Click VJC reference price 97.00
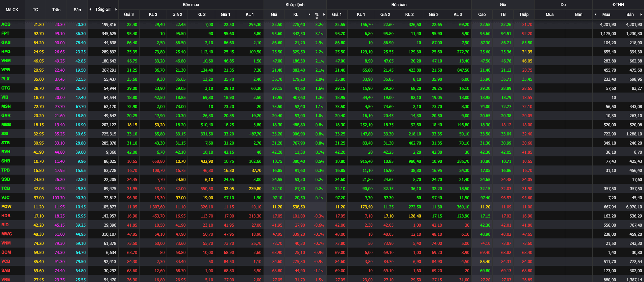 (x=39, y=198)
